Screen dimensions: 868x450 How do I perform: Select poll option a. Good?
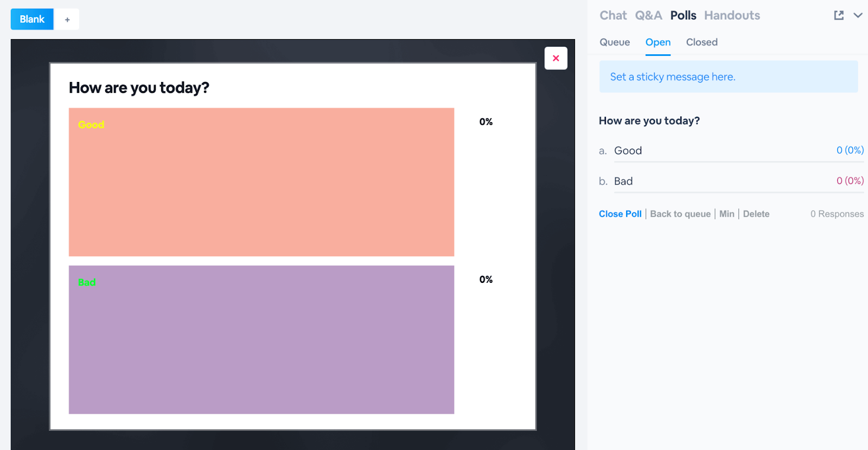[x=628, y=151]
